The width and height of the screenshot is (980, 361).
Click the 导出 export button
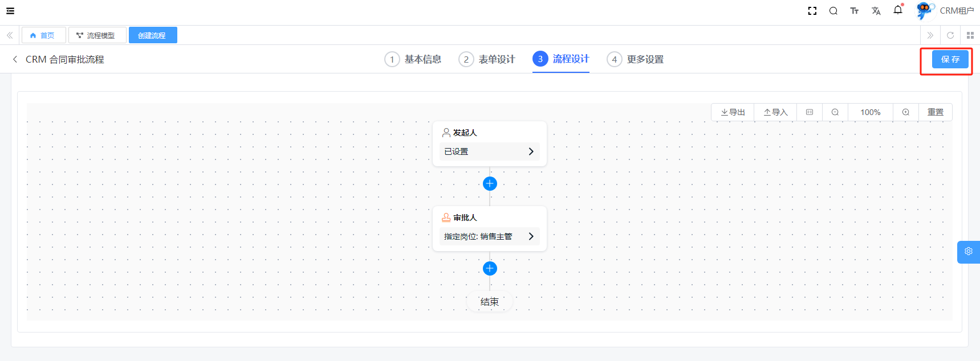(x=733, y=112)
